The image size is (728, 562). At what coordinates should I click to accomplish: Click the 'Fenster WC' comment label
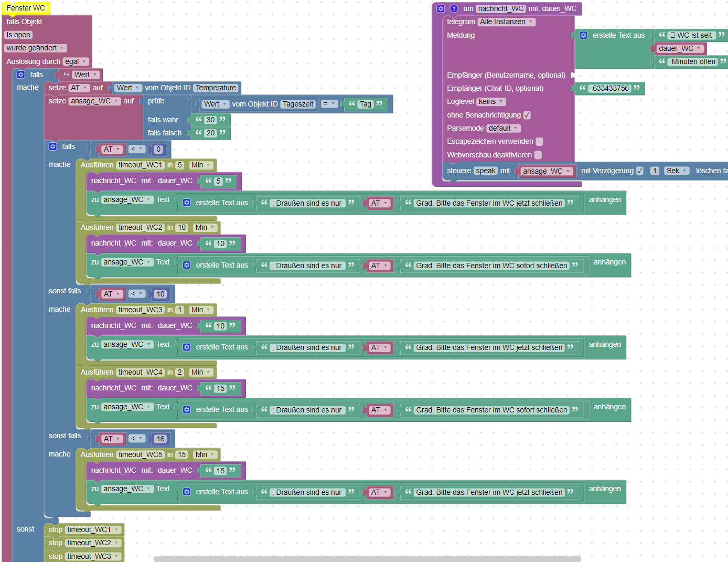coord(26,8)
